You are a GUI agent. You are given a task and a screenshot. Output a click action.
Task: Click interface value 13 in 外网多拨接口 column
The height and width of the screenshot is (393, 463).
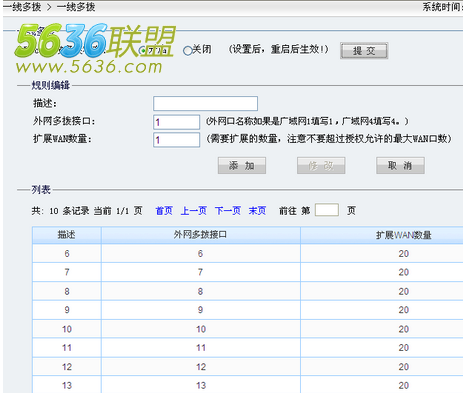201,385
